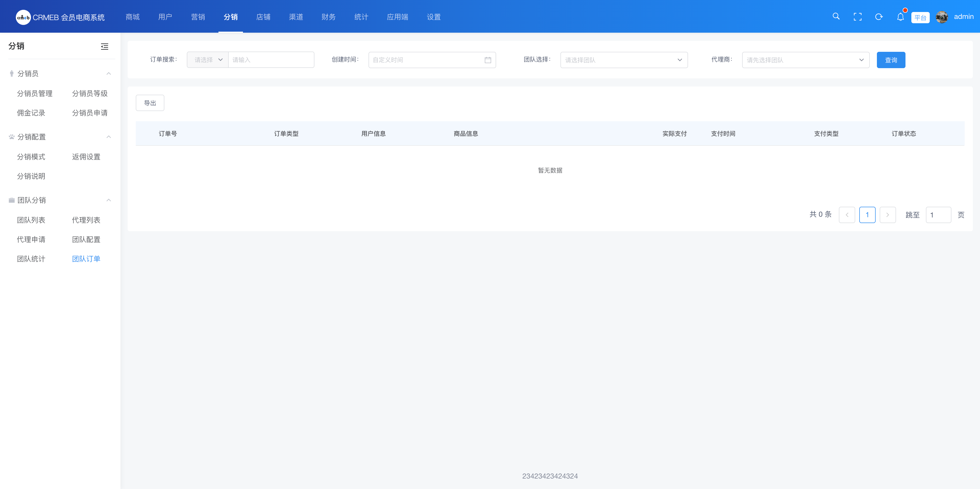Click the 导出 export button

150,103
